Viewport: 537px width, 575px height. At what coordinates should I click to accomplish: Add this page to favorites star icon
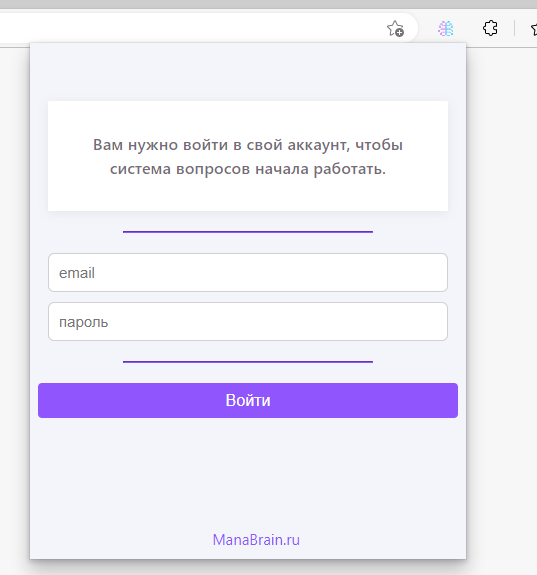tap(395, 29)
